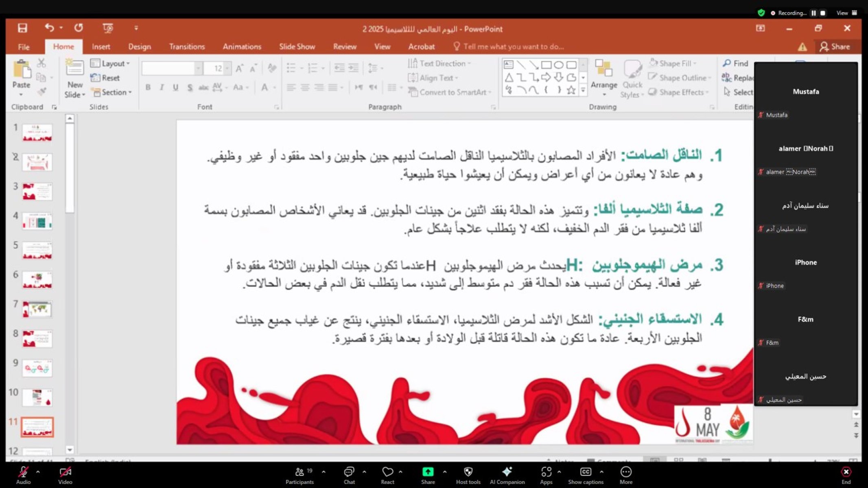Pause the Zoom recording
Viewport: 868px width, 488px height.
(x=813, y=13)
